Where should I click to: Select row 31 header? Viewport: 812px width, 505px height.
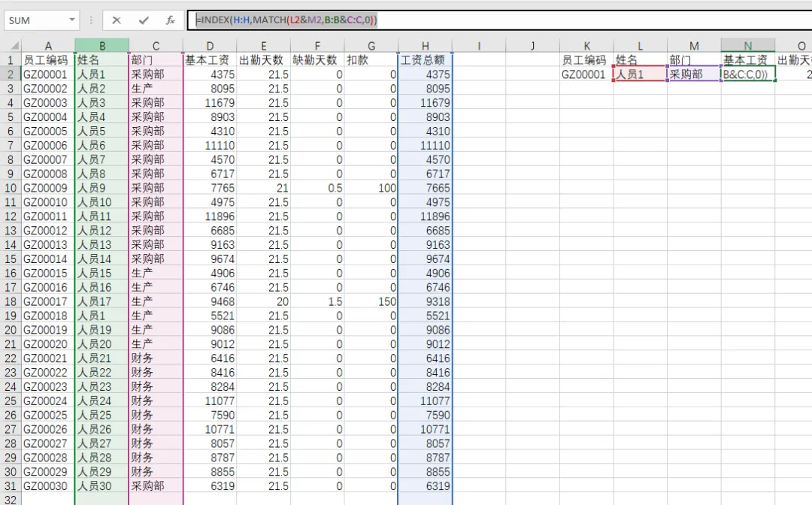[x=11, y=486]
